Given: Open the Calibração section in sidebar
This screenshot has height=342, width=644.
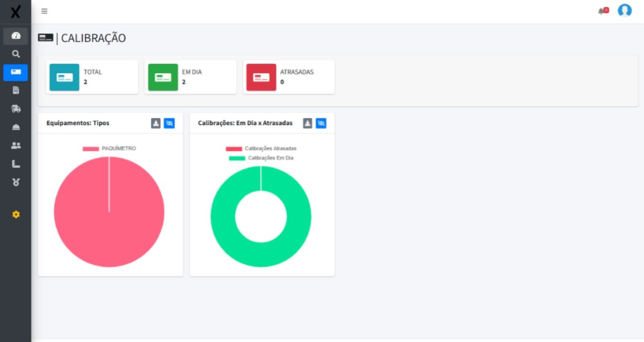Looking at the screenshot, I should [16, 73].
